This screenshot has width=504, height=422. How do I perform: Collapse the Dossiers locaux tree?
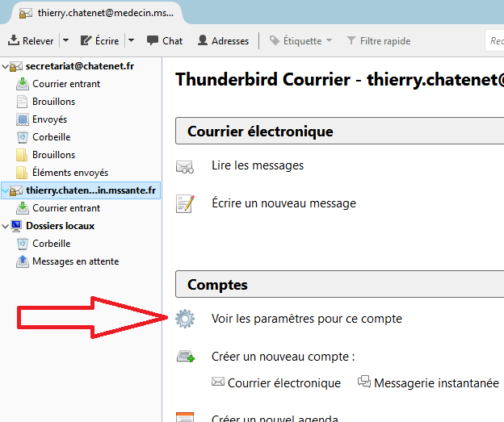click(x=5, y=226)
